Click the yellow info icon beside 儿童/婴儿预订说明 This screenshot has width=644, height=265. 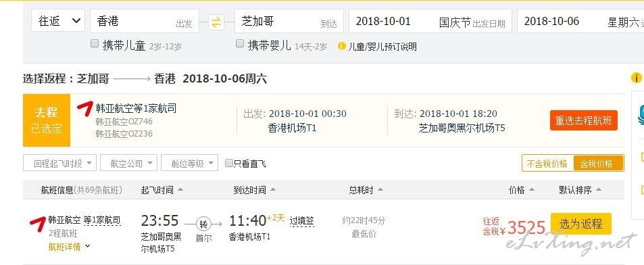[342, 46]
